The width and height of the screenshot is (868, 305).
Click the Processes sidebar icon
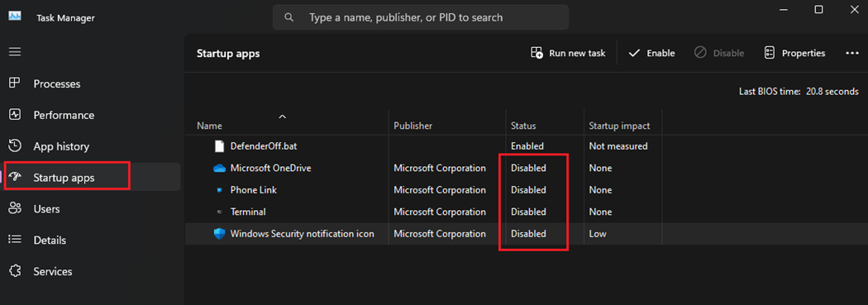(15, 83)
